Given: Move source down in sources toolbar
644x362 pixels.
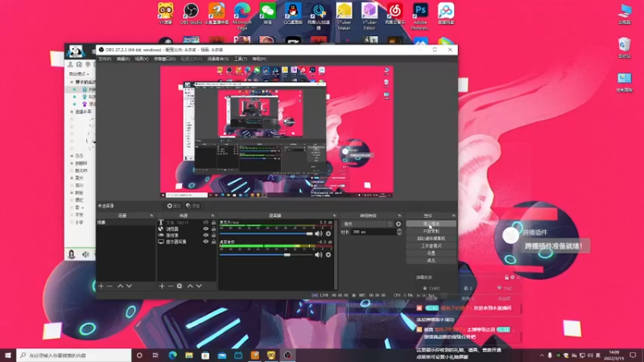Looking at the screenshot, I should click(199, 286).
